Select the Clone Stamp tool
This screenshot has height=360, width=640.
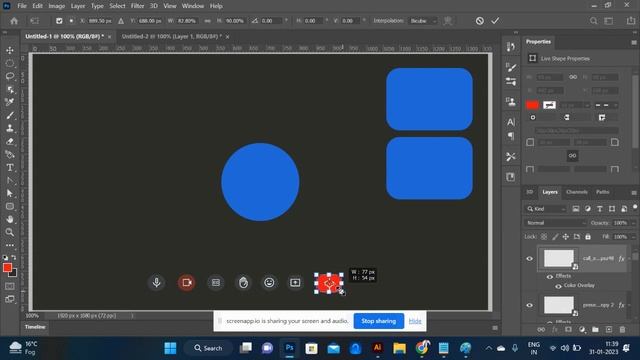(10, 129)
